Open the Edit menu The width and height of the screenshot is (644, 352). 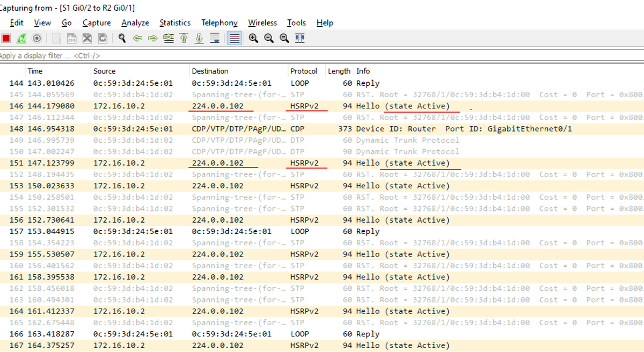pyautogui.click(x=17, y=23)
